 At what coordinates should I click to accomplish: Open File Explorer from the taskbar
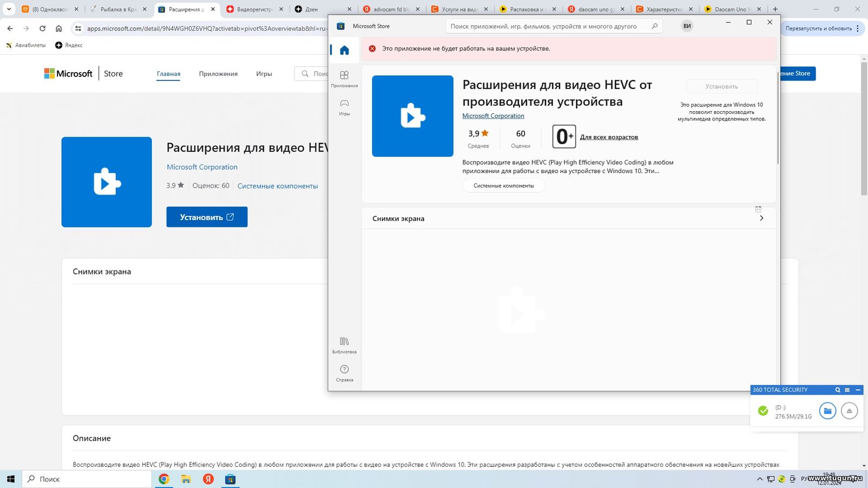[x=186, y=479]
